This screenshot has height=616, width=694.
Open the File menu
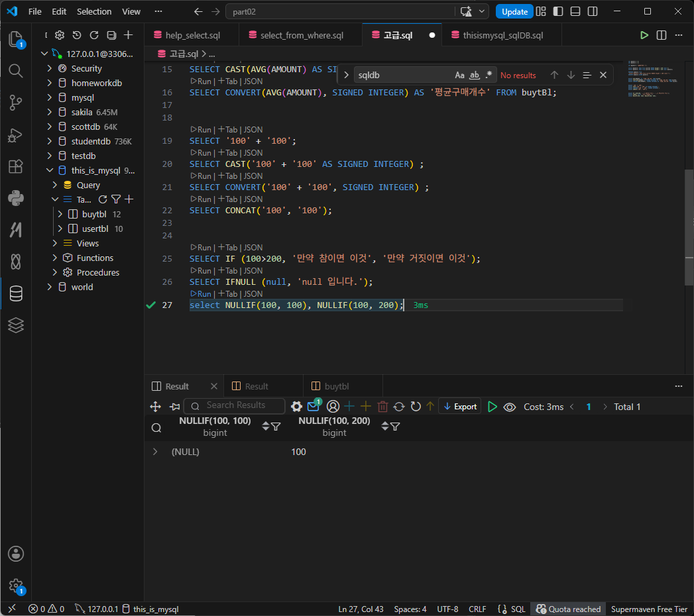point(35,11)
